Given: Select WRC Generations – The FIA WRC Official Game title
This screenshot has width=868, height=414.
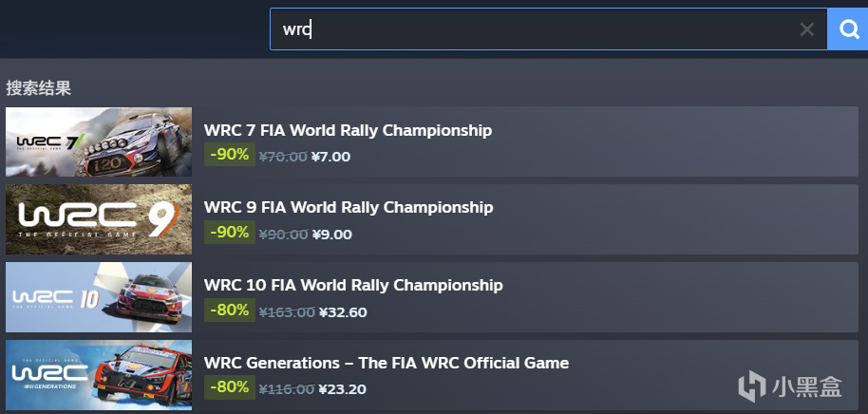Looking at the screenshot, I should 387,363.
